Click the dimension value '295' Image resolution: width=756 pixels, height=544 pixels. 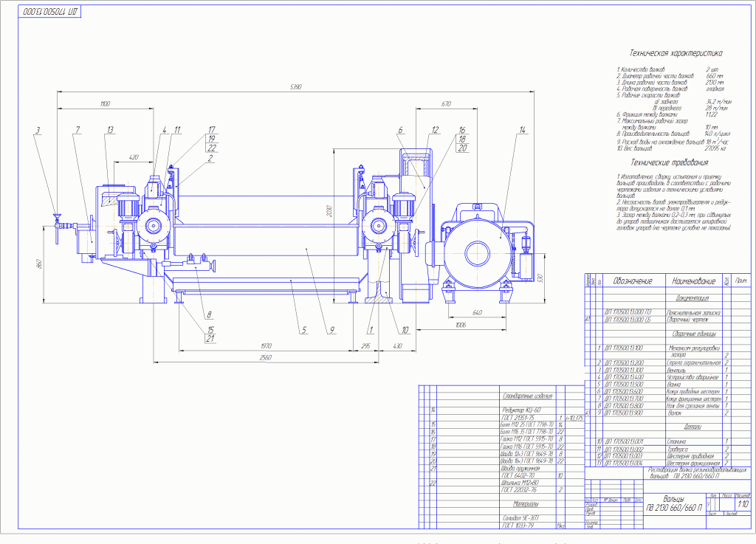tap(366, 346)
